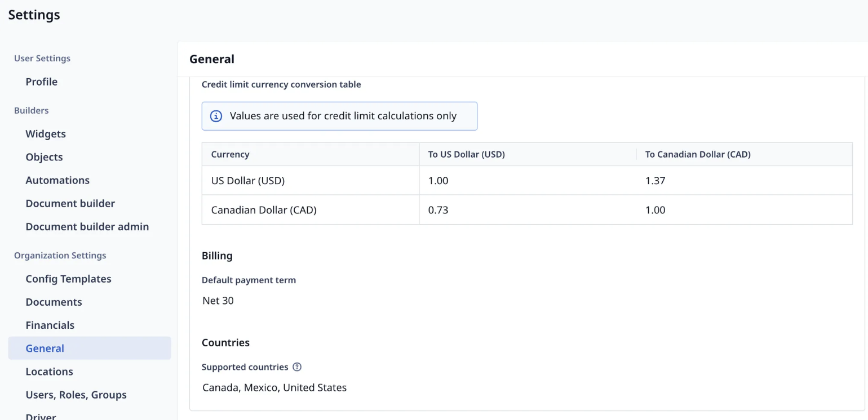The image size is (868, 420).
Task: Select Automations in the sidebar
Action: coord(57,180)
